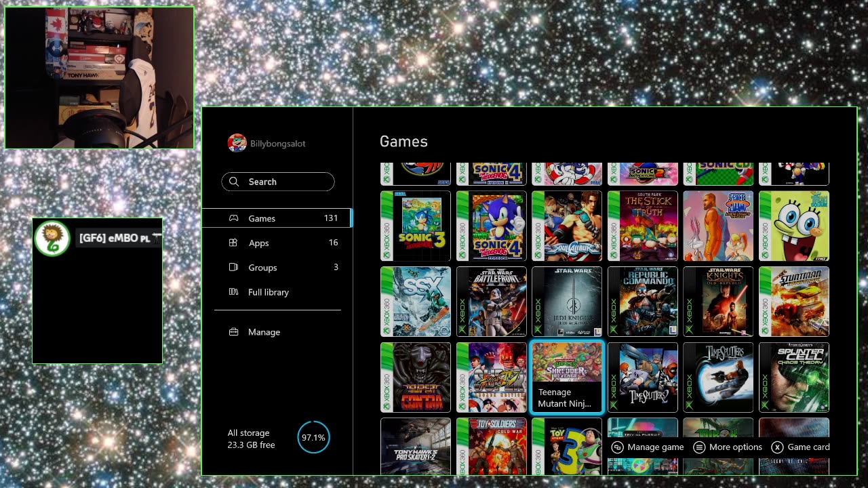Select the Game card button
This screenshot has width=868, height=488.
coord(801,447)
